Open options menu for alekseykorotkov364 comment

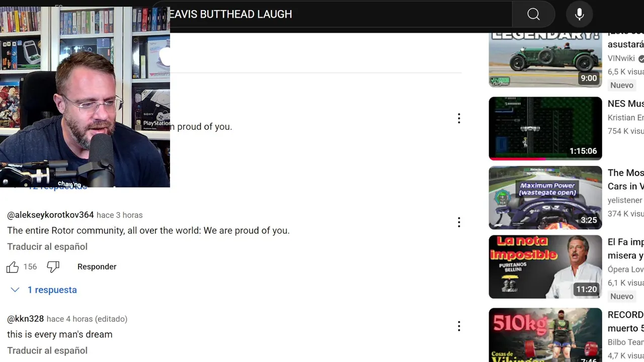(459, 222)
